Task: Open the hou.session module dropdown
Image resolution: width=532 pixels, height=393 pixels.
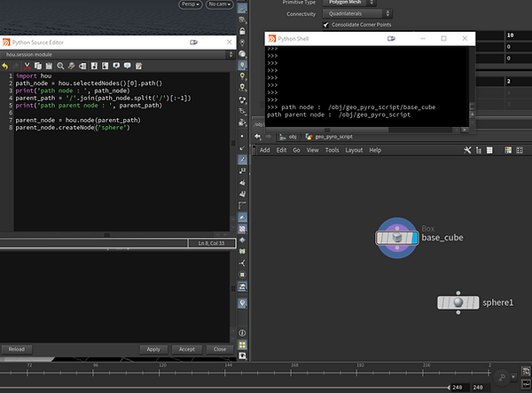Action: pos(117,54)
